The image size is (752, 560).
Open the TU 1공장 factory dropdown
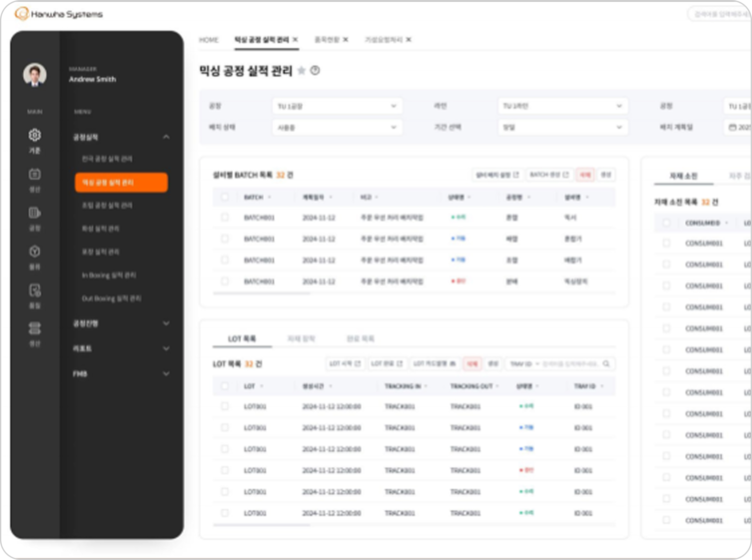337,106
